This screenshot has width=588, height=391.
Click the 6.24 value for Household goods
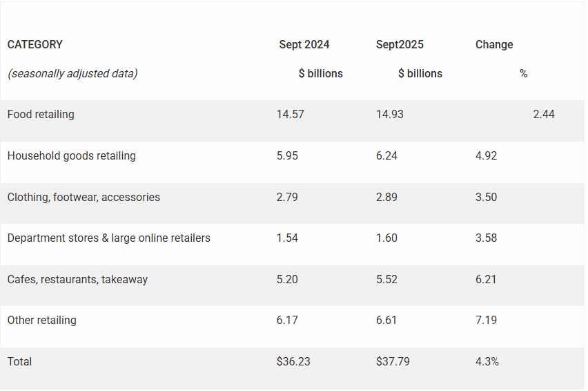(387, 156)
